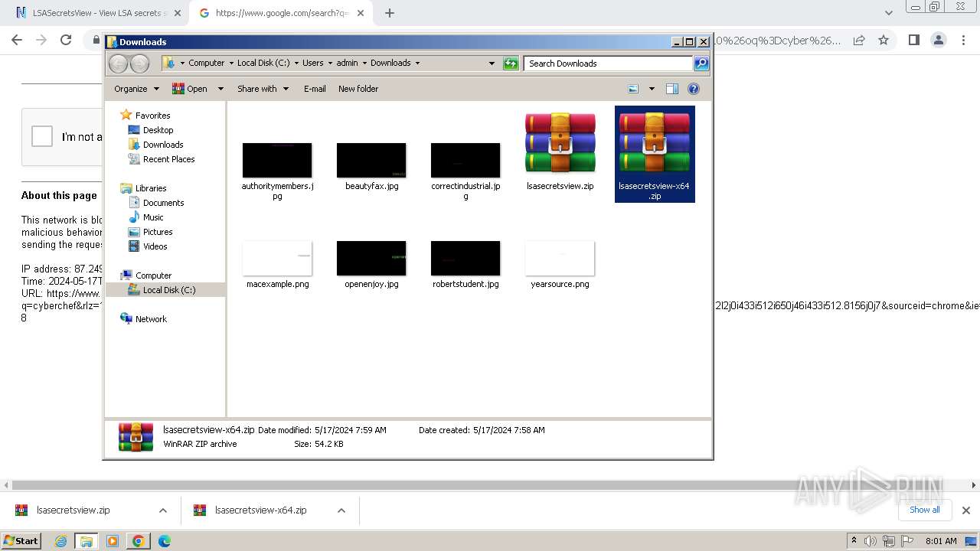Click the Explorer Back navigation arrow

pos(118,64)
